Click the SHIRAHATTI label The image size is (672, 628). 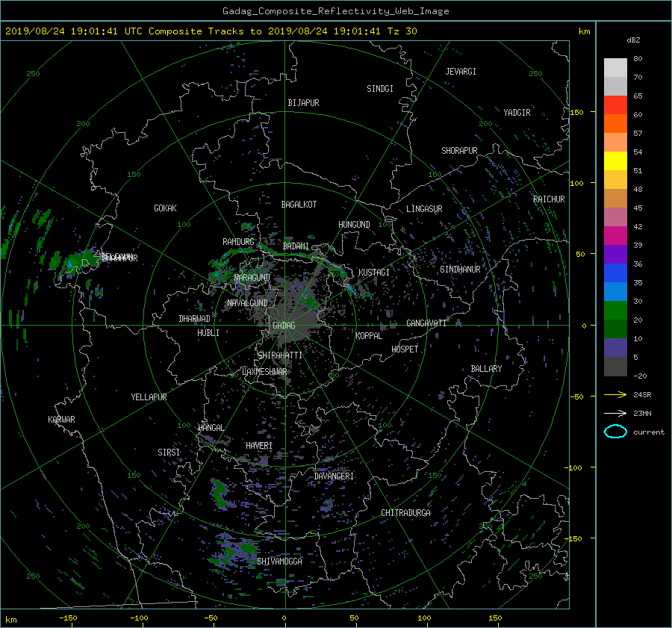pyautogui.click(x=280, y=355)
